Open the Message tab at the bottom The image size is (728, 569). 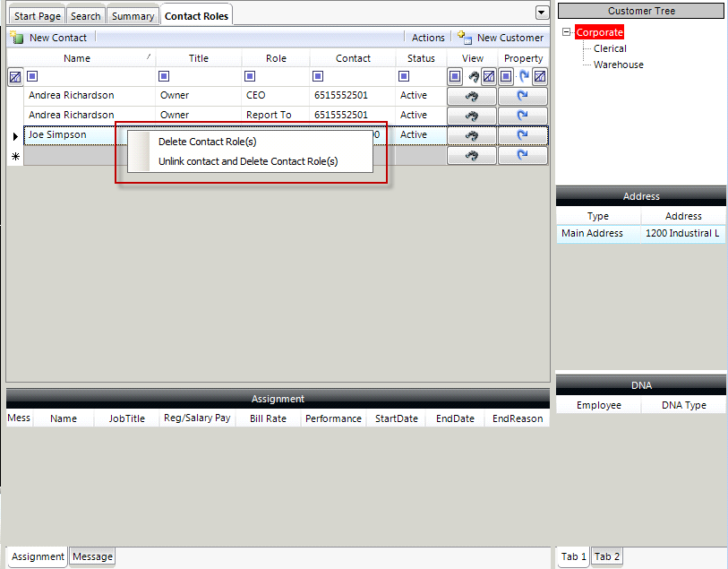coord(92,556)
